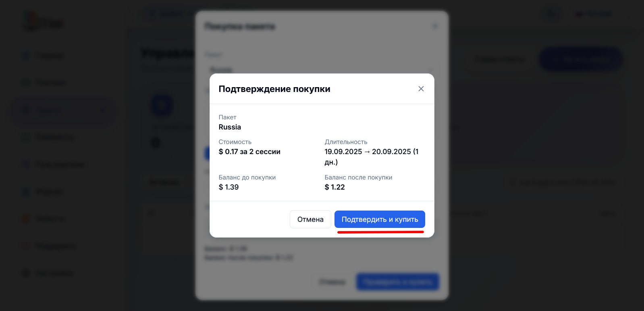Image resolution: width=644 pixels, height=311 pixels.
Task: Click the dark blue primary button in page header
Action: (581, 60)
